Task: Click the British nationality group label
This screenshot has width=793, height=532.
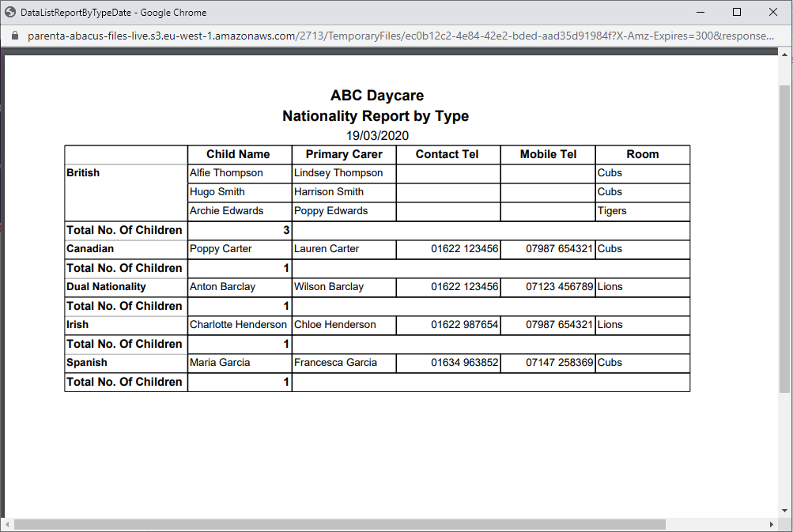Action: click(83, 173)
